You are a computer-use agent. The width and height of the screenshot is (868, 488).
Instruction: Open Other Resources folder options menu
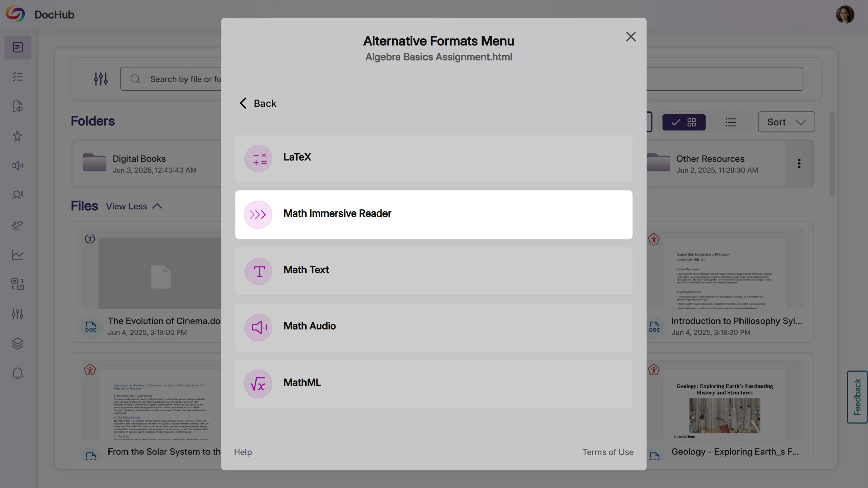pyautogui.click(x=799, y=164)
